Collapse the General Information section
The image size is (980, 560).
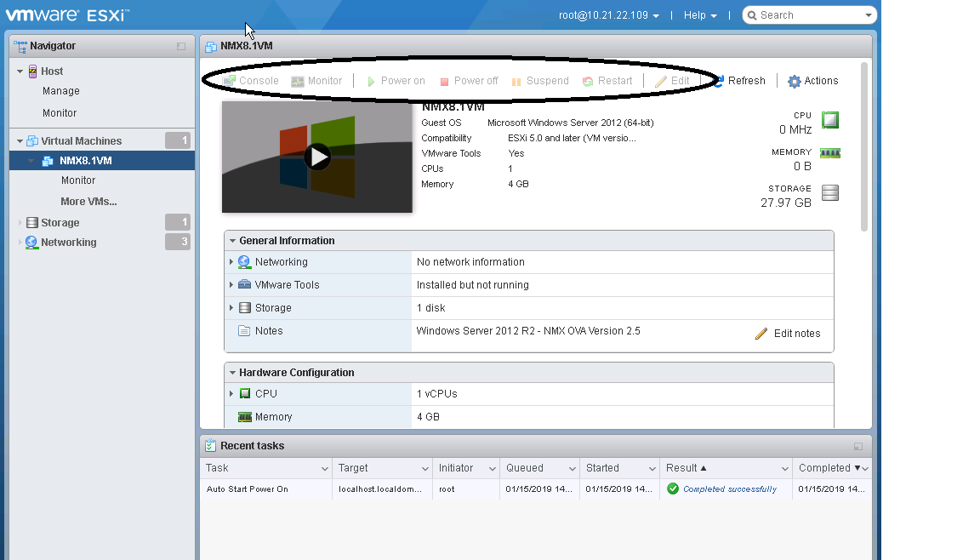coord(231,240)
